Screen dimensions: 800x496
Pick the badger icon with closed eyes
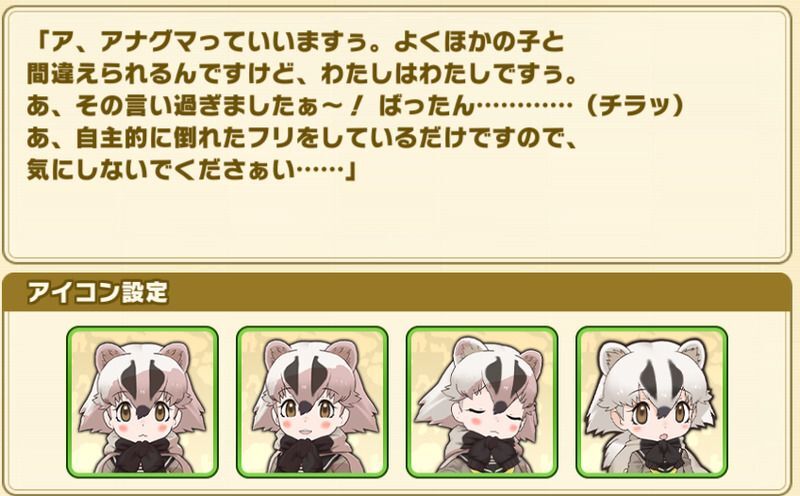pyautogui.click(x=482, y=402)
